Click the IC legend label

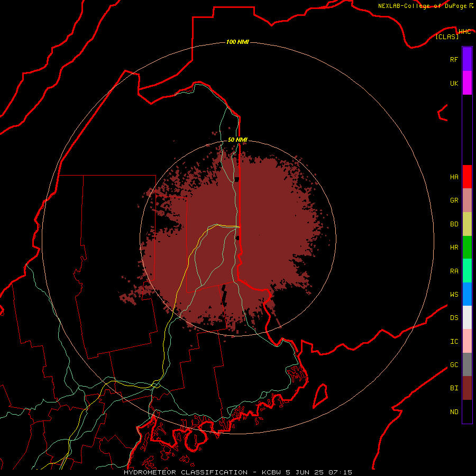454,342
